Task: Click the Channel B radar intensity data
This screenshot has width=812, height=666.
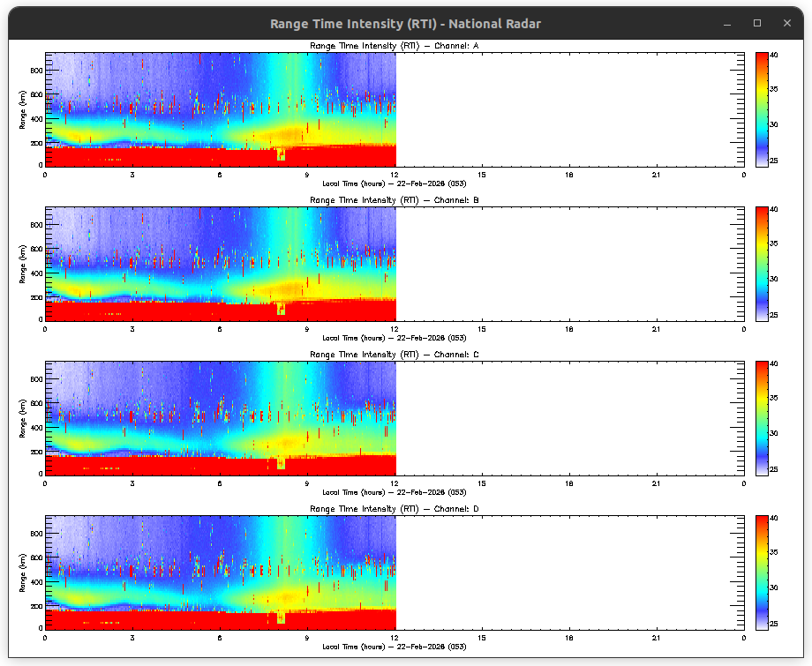Action: 221,264
